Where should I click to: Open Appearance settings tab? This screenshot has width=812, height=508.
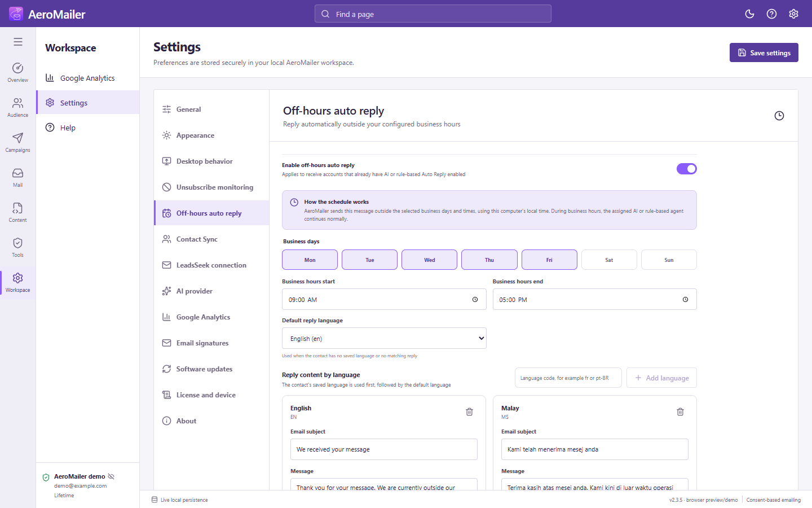(211, 135)
